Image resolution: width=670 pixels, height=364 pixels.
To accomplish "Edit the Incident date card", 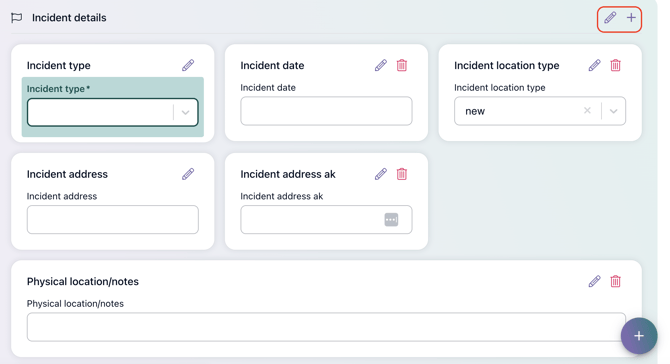I will (x=381, y=65).
